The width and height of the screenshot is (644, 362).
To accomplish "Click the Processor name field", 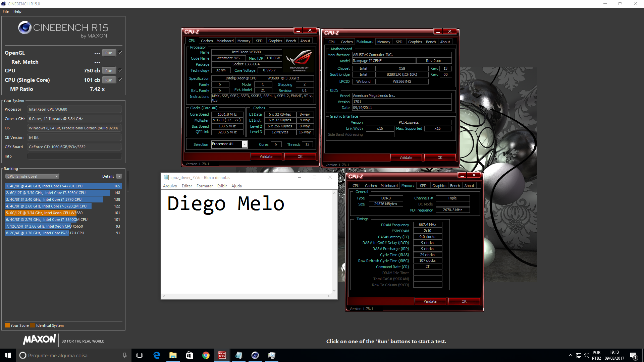I will (74, 109).
